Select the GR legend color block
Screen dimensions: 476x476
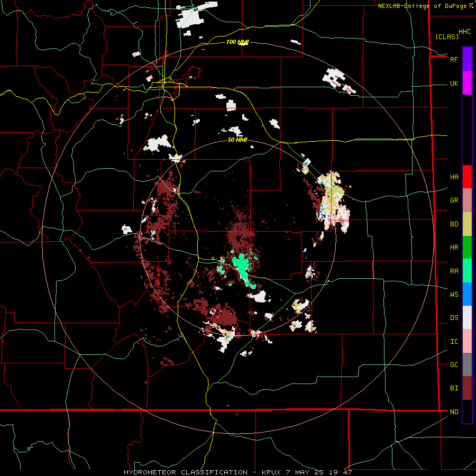tap(467, 200)
